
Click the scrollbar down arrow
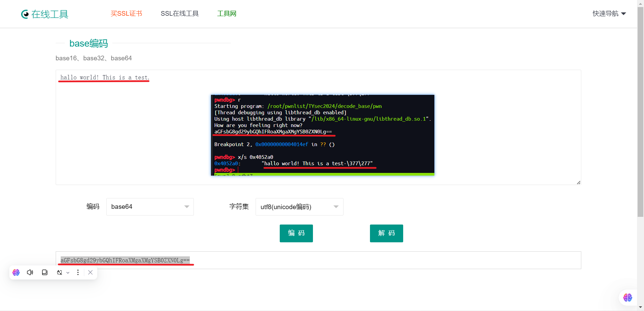[640, 307]
